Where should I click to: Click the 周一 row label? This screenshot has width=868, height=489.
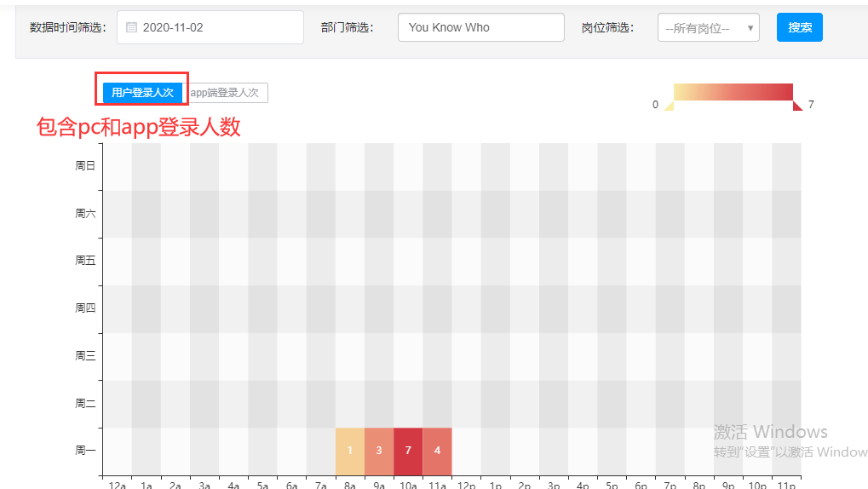[x=85, y=451]
